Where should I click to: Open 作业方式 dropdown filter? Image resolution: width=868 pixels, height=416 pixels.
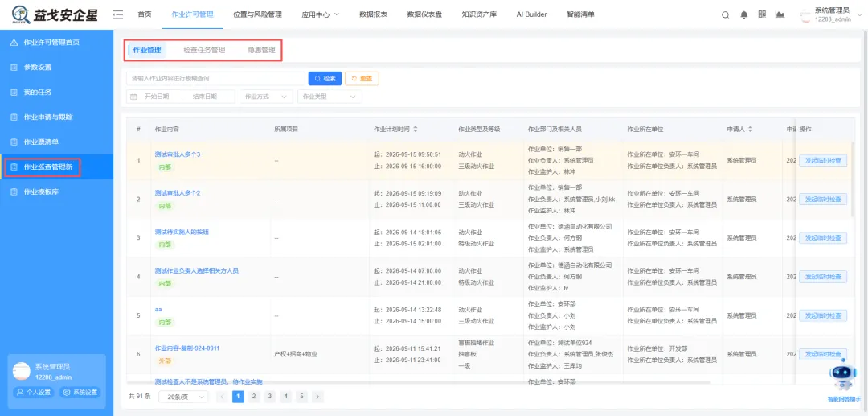tap(266, 97)
